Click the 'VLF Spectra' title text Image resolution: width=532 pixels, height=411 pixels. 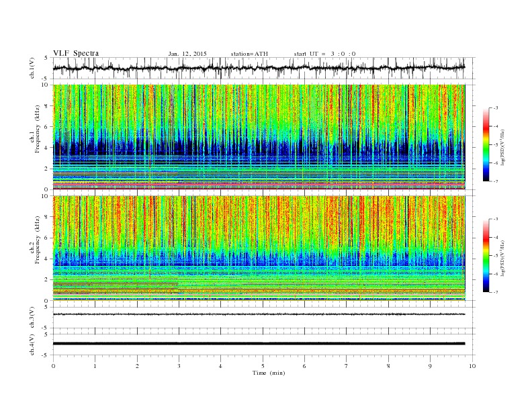[76, 53]
